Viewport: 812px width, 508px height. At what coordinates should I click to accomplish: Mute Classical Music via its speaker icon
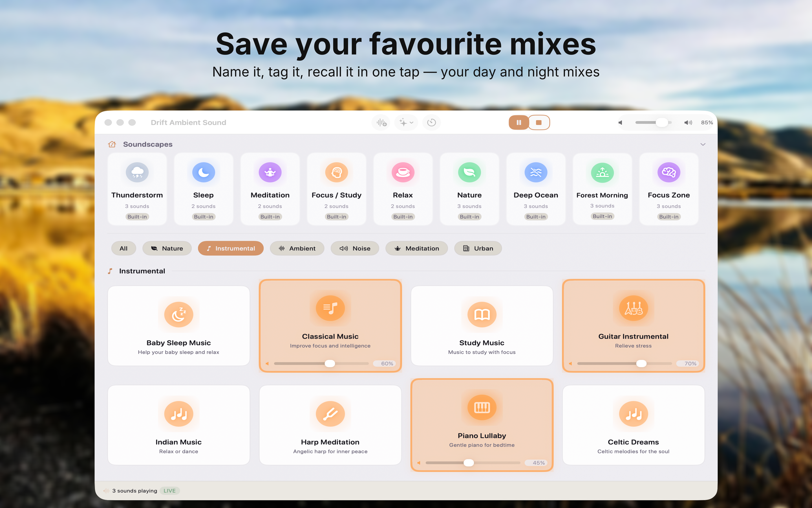pyautogui.click(x=267, y=364)
